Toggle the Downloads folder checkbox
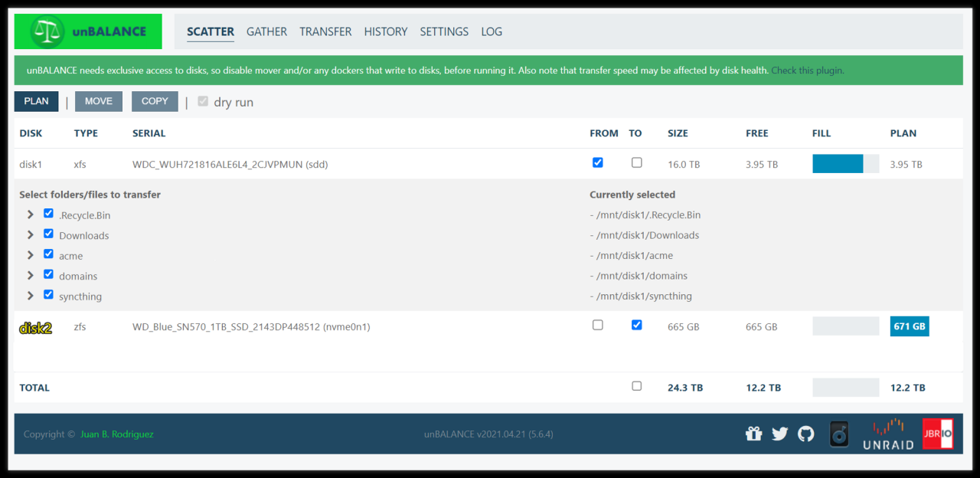This screenshot has width=980, height=478. click(x=49, y=234)
